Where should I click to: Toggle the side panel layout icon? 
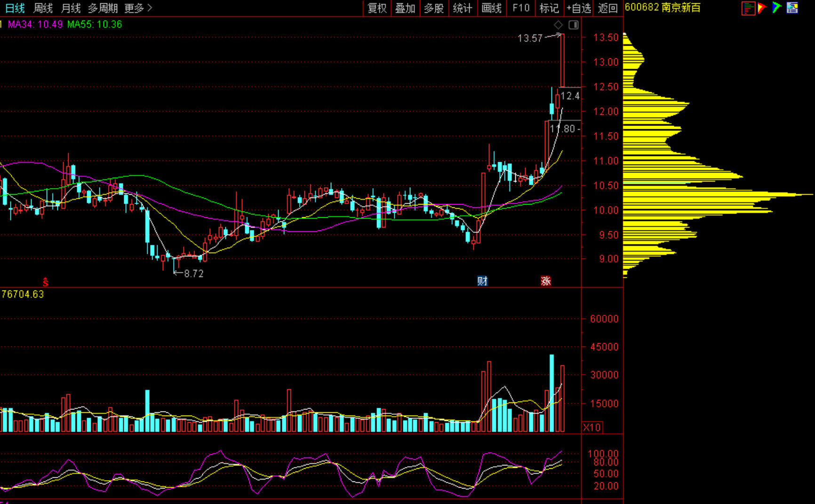pyautogui.click(x=574, y=25)
